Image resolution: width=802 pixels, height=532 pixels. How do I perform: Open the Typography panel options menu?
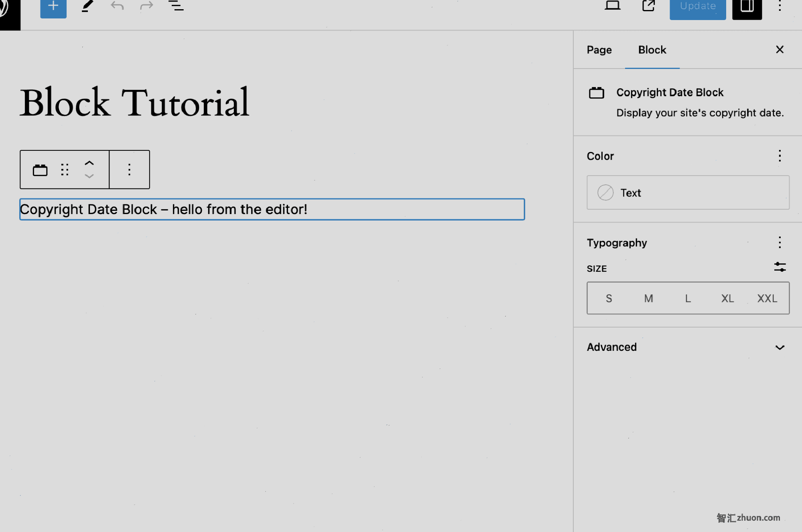(780, 242)
